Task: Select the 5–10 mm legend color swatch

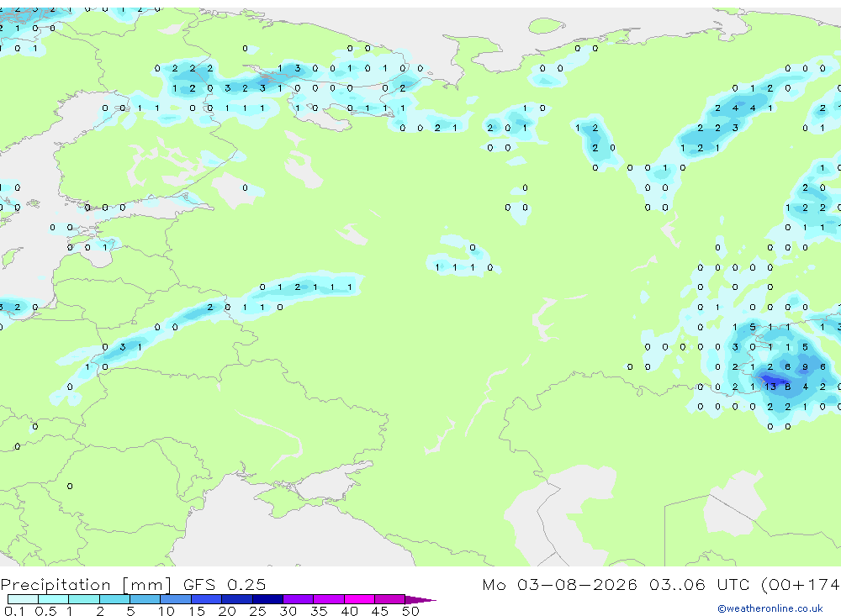Action: pos(145,599)
